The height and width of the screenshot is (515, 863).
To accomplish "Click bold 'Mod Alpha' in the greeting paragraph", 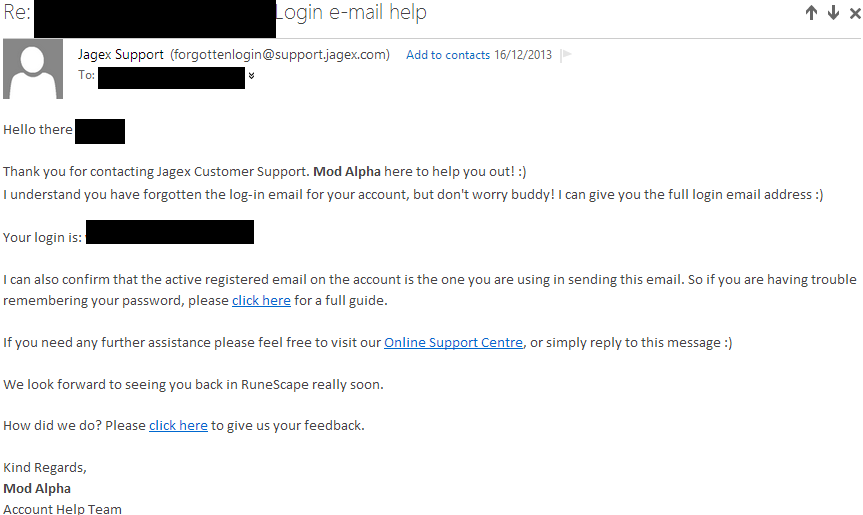I will (x=347, y=172).
